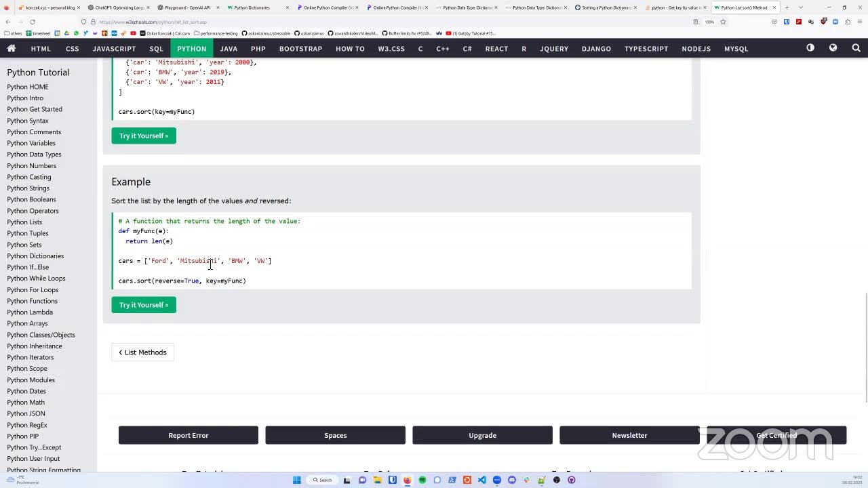Image resolution: width=868 pixels, height=488 pixels.
Task: Open the Zoom browser extension icon
Action: point(835,22)
